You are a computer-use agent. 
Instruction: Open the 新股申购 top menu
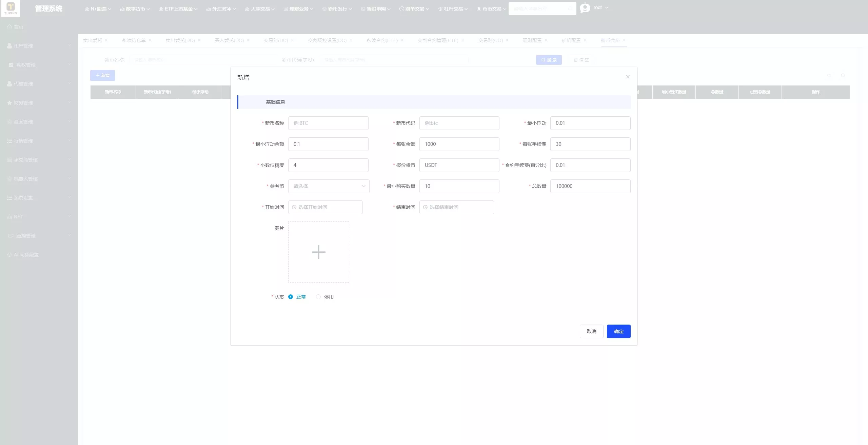click(x=376, y=9)
